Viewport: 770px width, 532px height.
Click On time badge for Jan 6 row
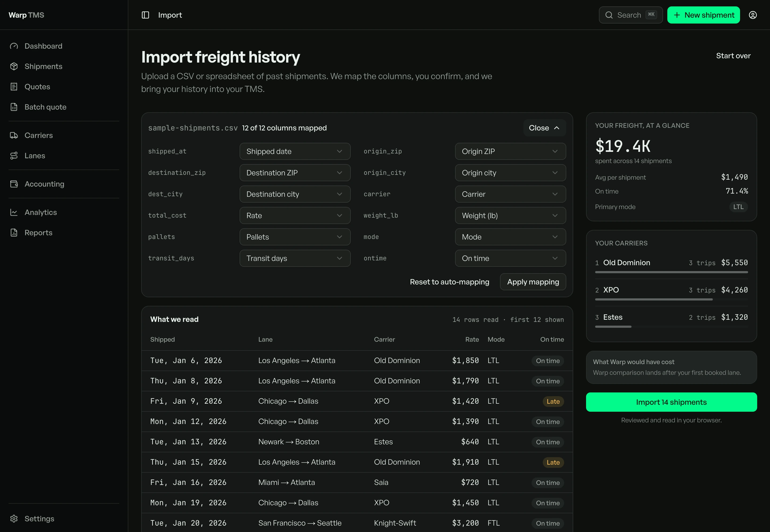[548, 361]
